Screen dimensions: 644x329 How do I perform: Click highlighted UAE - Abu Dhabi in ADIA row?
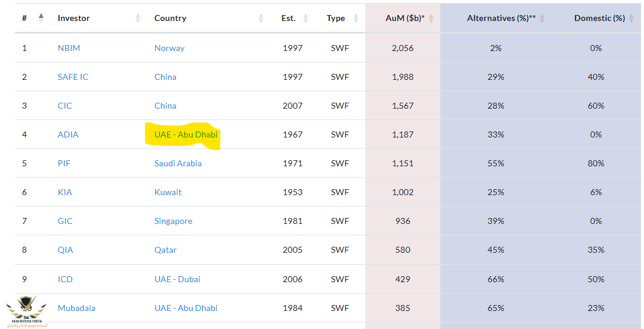tap(186, 134)
